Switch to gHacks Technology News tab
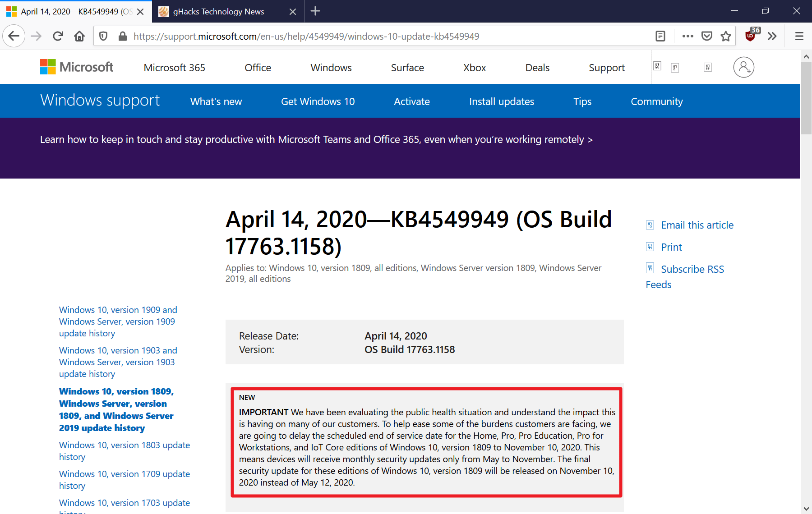This screenshot has height=514, width=812. pyautogui.click(x=228, y=11)
